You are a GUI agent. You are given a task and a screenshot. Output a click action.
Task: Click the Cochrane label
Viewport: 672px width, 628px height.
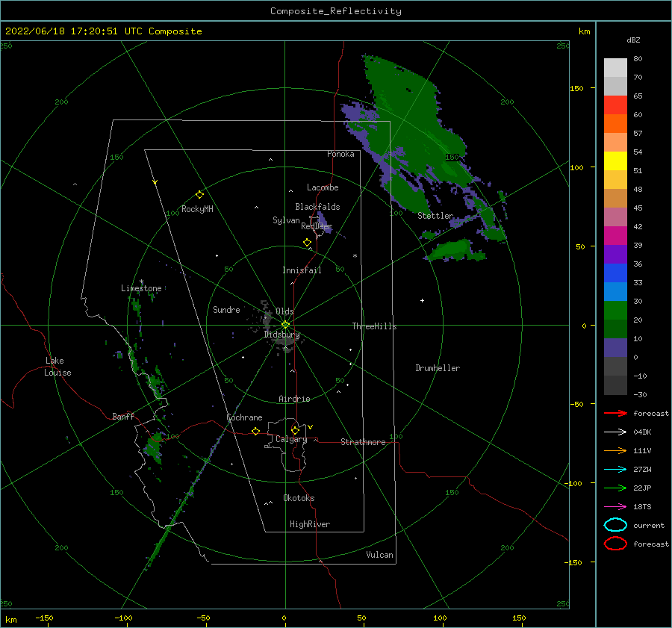pos(244,417)
